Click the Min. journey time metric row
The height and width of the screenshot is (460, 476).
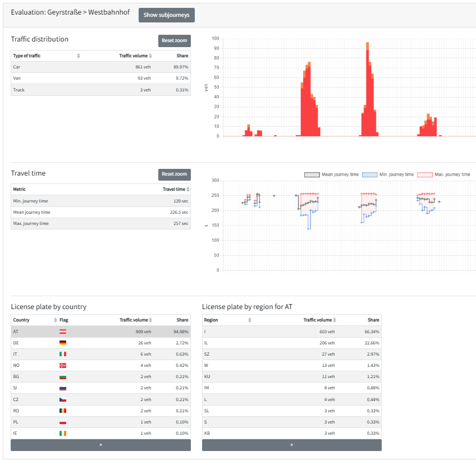[x=101, y=201]
